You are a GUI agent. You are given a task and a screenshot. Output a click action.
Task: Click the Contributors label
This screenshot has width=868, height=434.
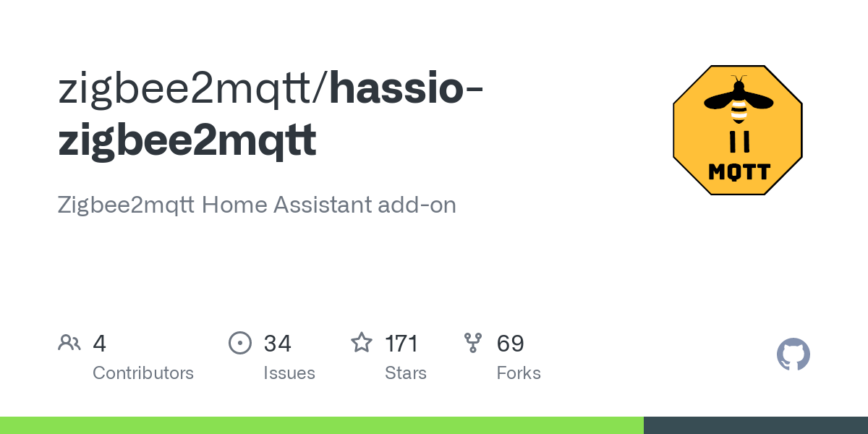point(143,373)
